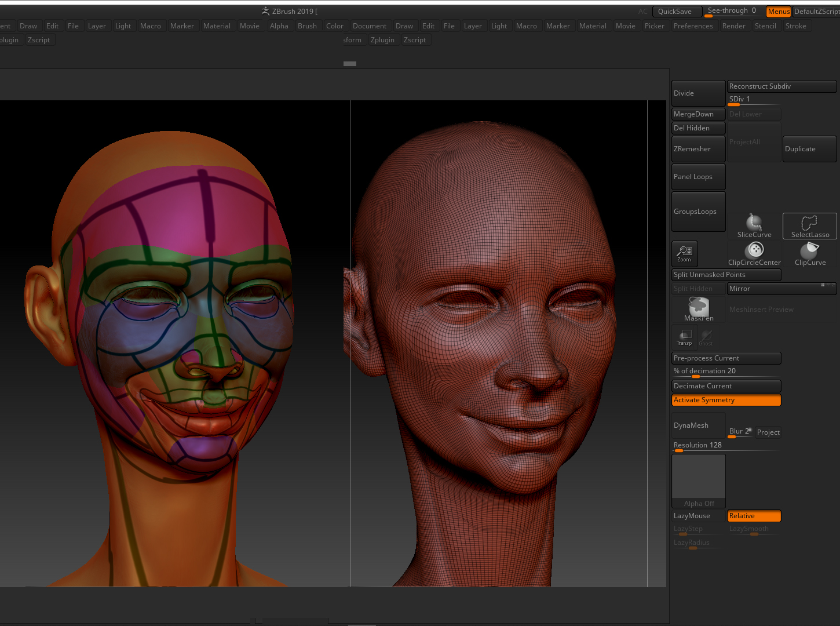Screen dimensions: 840x626
Task: Click the divider handle above the canvas
Action: [x=350, y=64]
